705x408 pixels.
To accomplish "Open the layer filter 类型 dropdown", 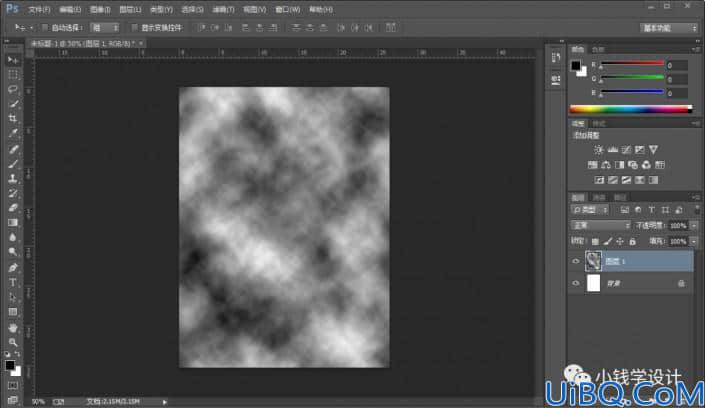I will pos(590,210).
